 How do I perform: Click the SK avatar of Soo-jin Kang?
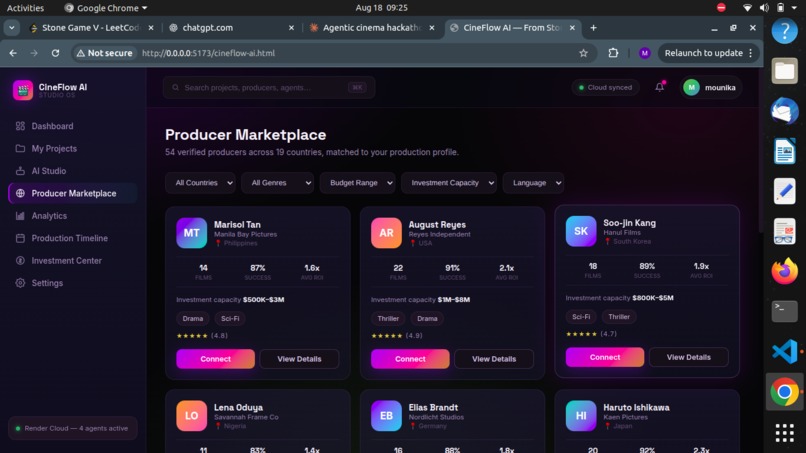[581, 231]
